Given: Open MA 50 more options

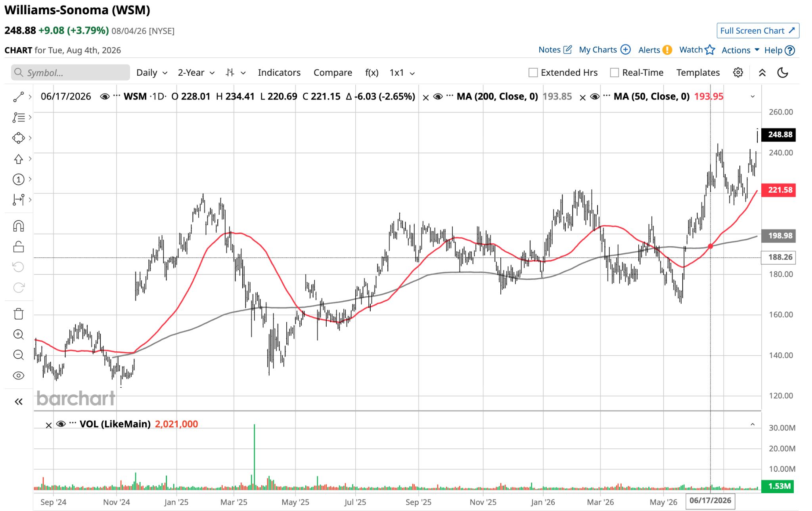Looking at the screenshot, I should point(607,96).
